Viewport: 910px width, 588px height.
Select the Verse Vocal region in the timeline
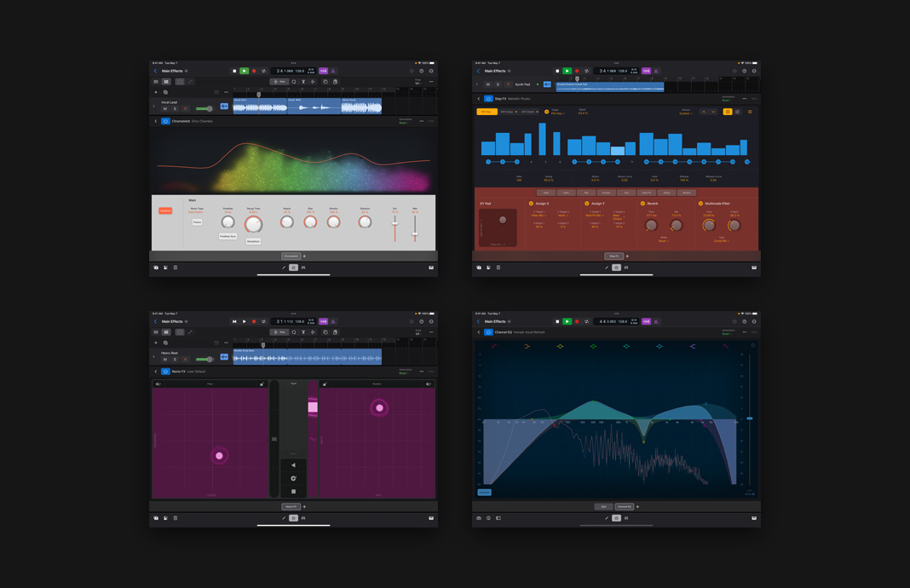click(361, 106)
